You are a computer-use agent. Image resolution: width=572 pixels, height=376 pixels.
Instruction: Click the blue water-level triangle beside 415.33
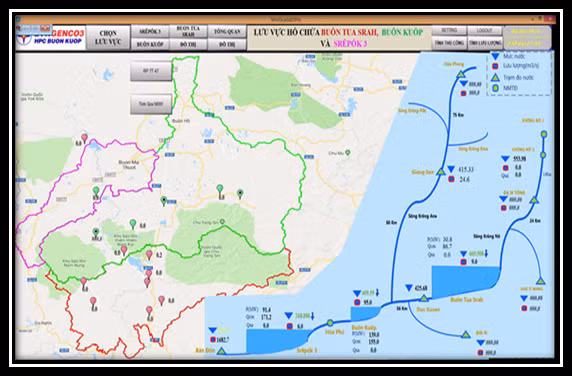click(451, 169)
